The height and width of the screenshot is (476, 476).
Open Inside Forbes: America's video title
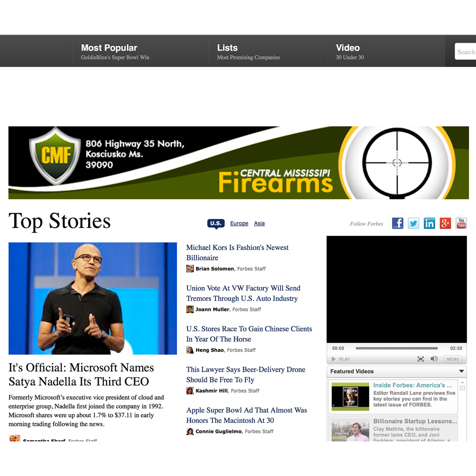coord(412,385)
